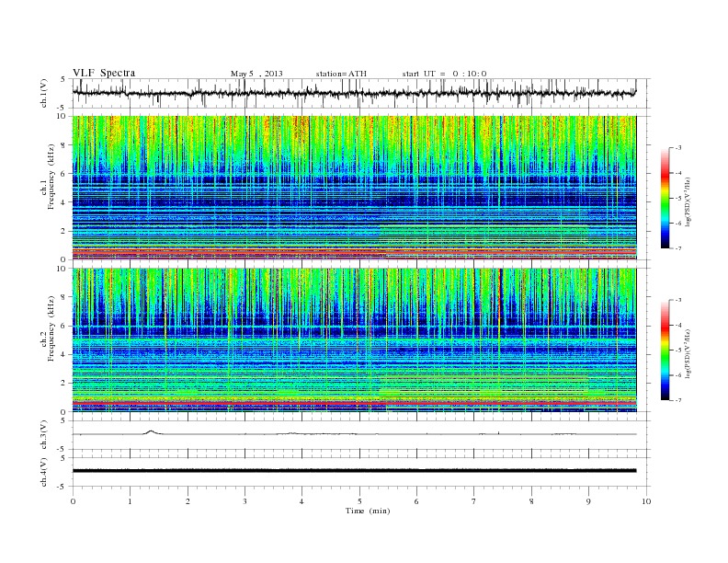This screenshot has width=728, height=563.
Task: Click the "ch.4(V)" axis label
Action: coord(43,472)
